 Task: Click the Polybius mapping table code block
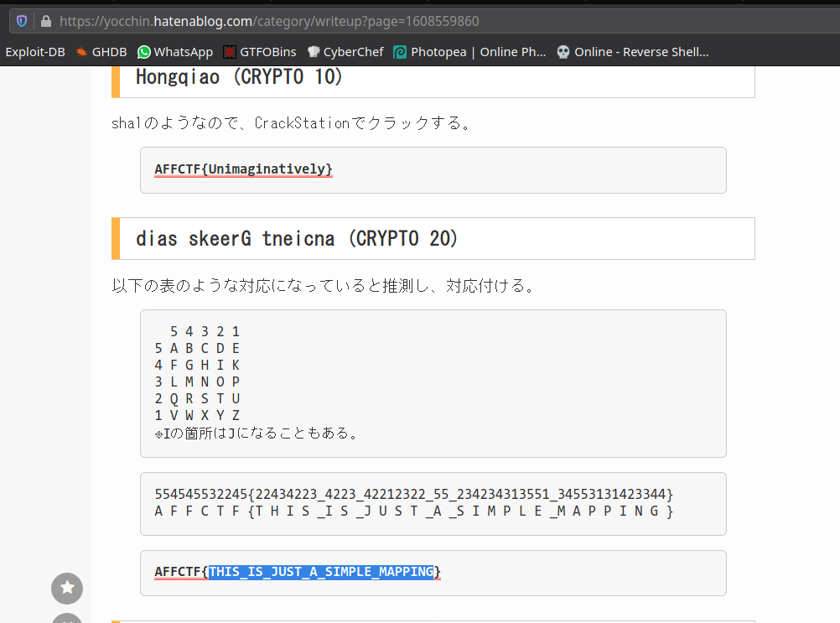pyautogui.click(x=433, y=383)
